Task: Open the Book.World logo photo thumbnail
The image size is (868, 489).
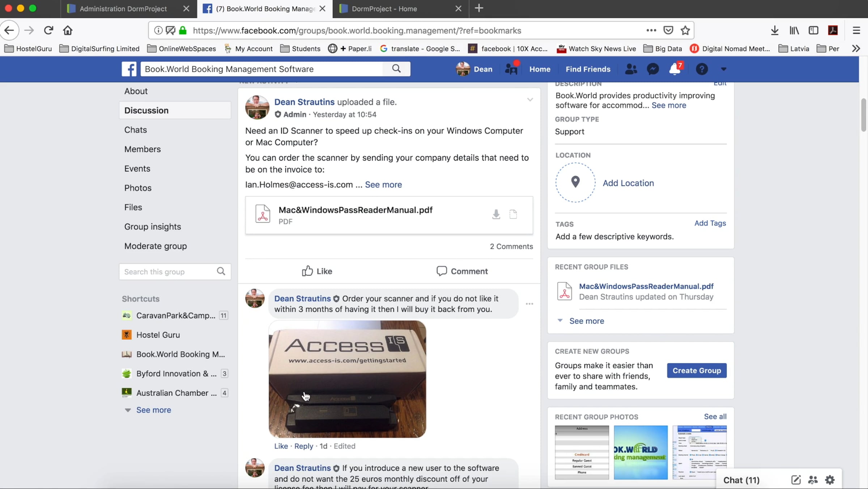Action: pos(641,452)
